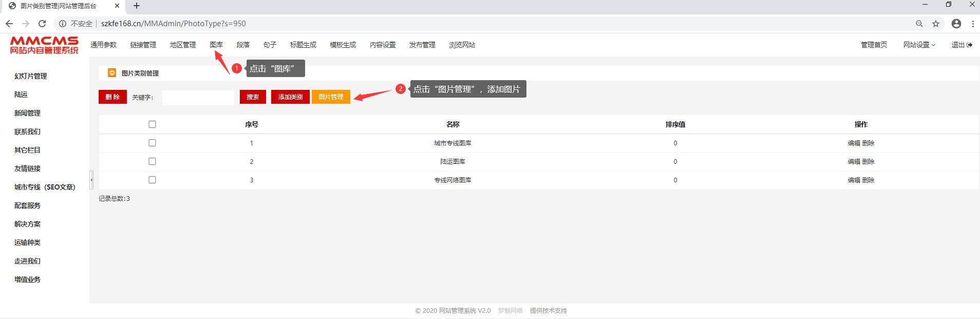This screenshot has width=980, height=319.
Task: Check the box for row 城市专线图库
Action: pos(152,143)
